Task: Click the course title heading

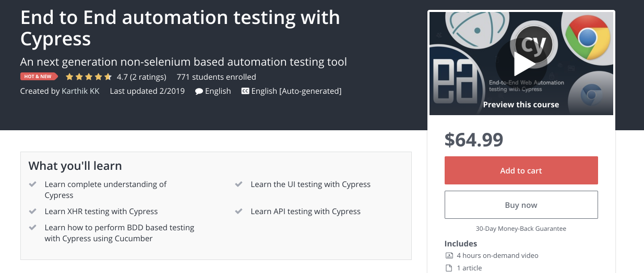Action: (180, 28)
